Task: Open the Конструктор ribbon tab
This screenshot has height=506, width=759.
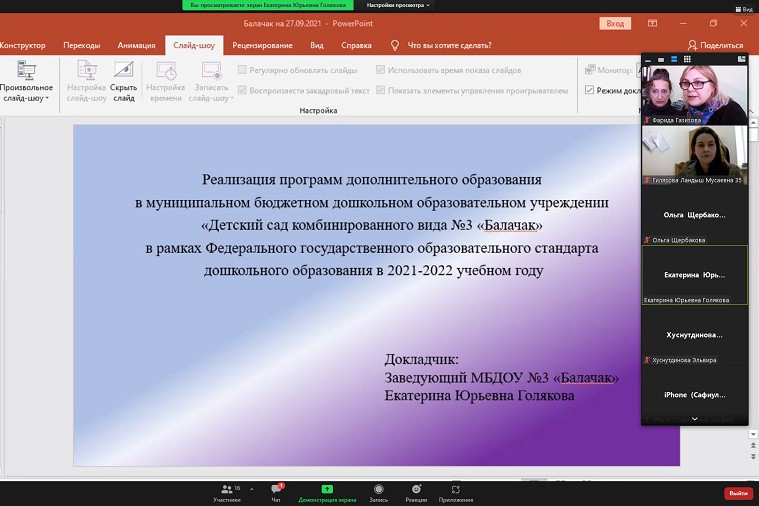Action: pyautogui.click(x=22, y=45)
